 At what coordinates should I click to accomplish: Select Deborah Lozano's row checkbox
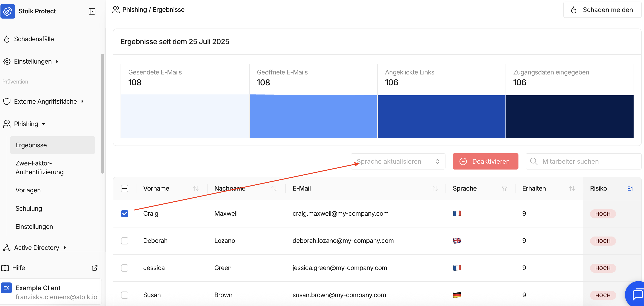[x=124, y=241]
